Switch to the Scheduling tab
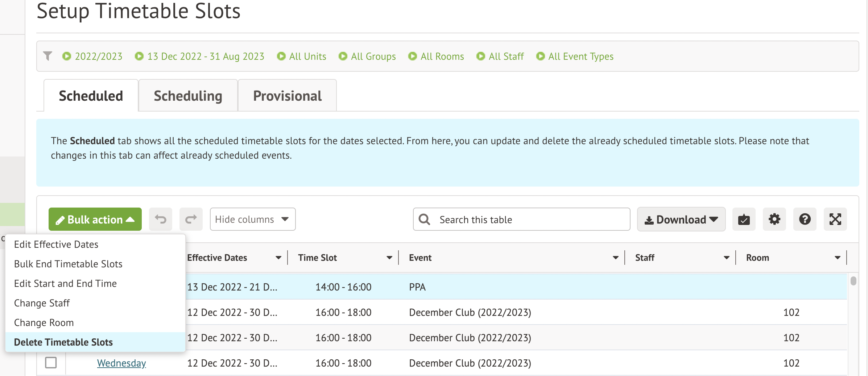Image resolution: width=868 pixels, height=376 pixels. click(x=188, y=96)
